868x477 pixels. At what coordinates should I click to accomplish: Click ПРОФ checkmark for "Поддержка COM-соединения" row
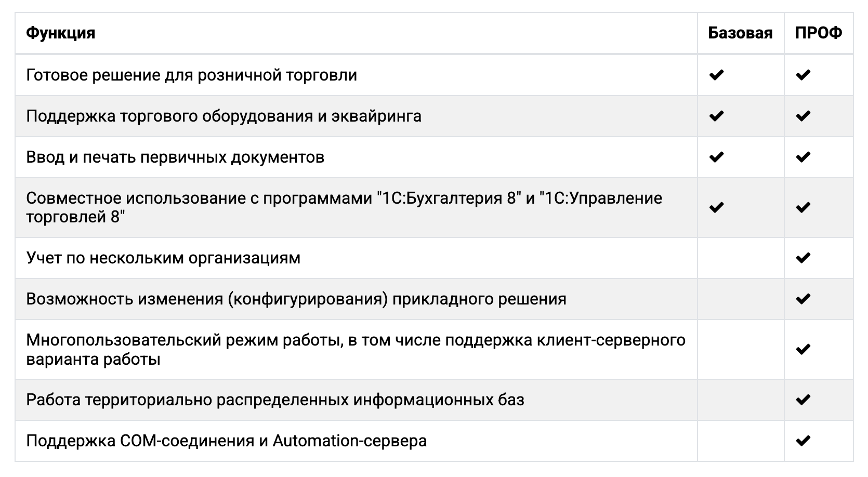[x=803, y=441]
